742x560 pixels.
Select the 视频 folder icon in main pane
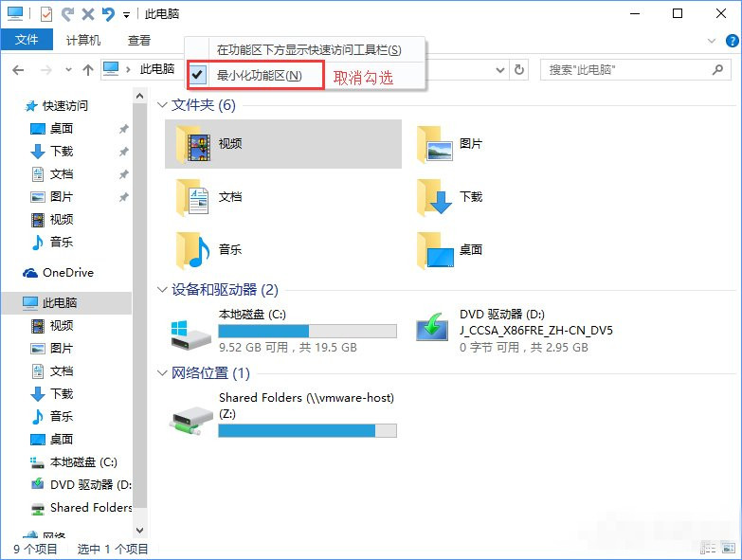(x=192, y=144)
